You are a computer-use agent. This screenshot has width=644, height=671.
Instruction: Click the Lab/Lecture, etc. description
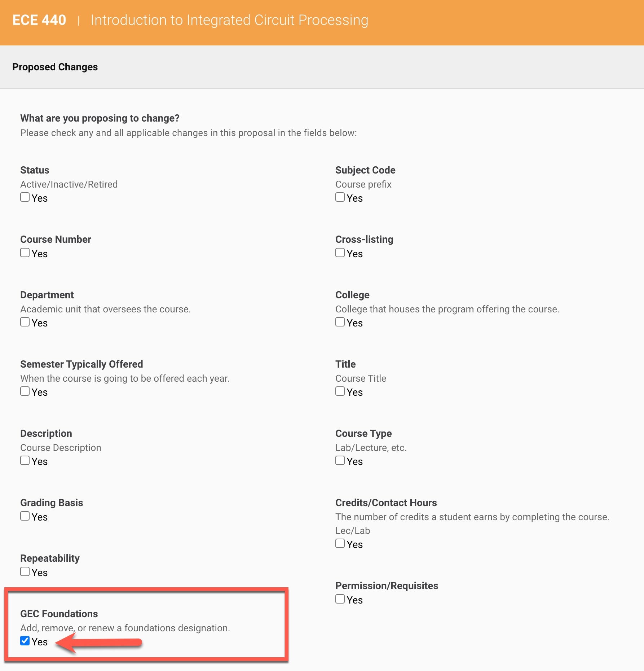tap(371, 448)
